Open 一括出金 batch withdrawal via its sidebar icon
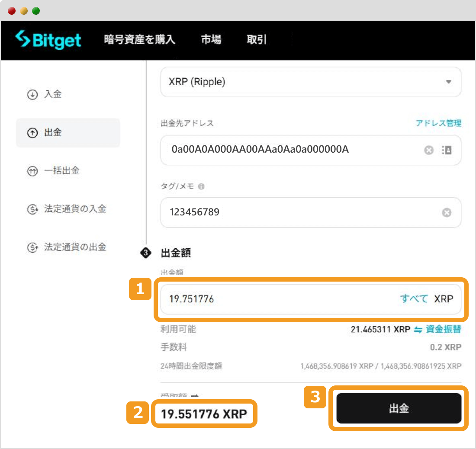 [32, 170]
